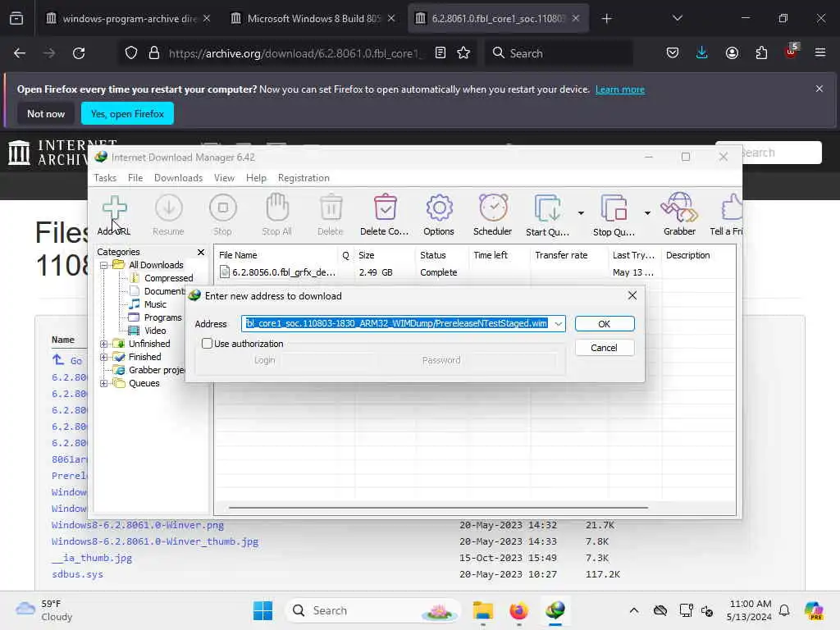This screenshot has height=630, width=840.
Task: Open the Firefox list all tabs chevron
Action: coord(677,18)
